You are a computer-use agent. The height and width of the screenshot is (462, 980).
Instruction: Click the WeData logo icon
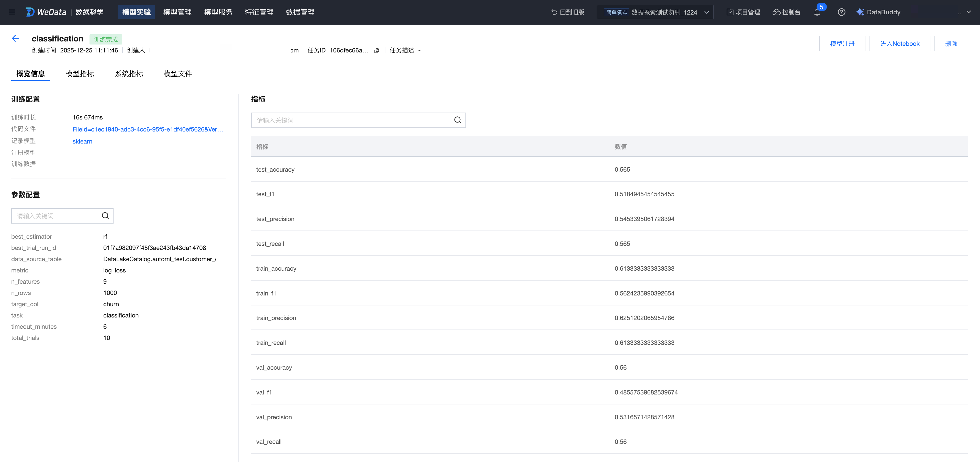click(30, 12)
